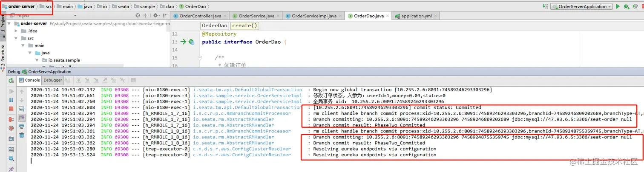Click the order-server breadcrumb
The width and height of the screenshot is (644, 172).
(18, 7)
